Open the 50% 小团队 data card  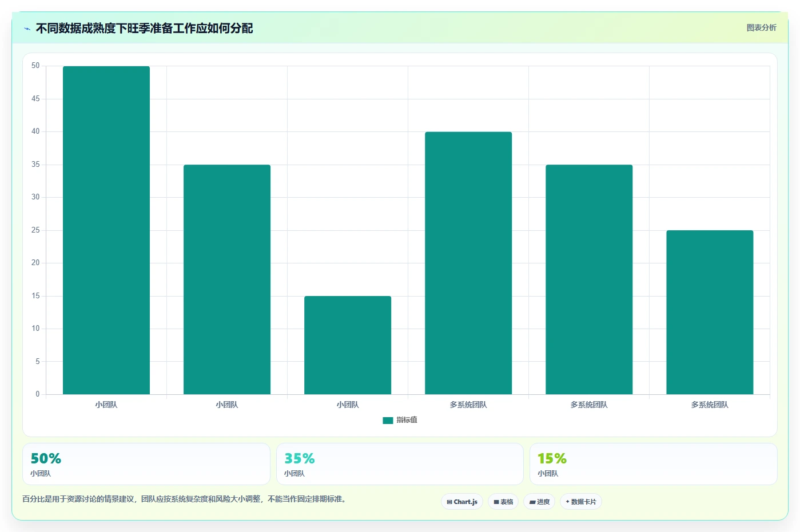pyautogui.click(x=146, y=464)
